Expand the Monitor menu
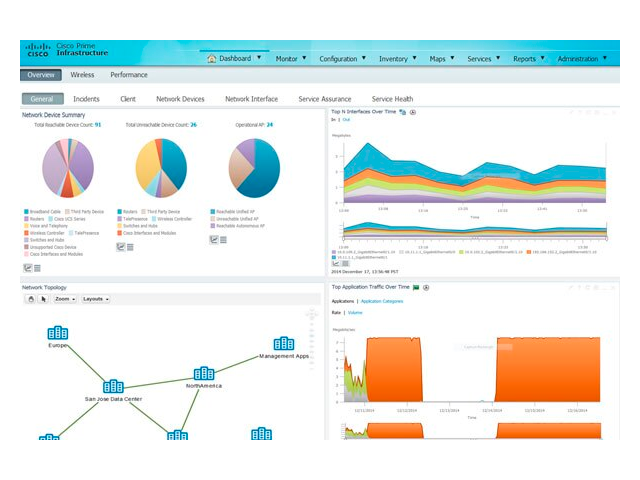Viewport: 640px width, 480px height. tap(290, 59)
